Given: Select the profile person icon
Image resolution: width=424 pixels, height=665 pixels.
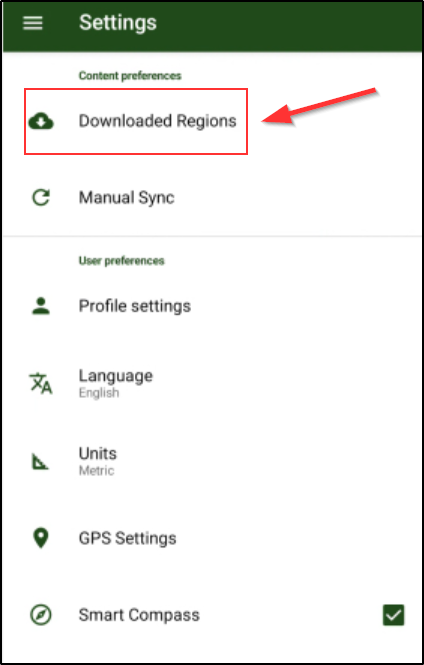Looking at the screenshot, I should [41, 306].
